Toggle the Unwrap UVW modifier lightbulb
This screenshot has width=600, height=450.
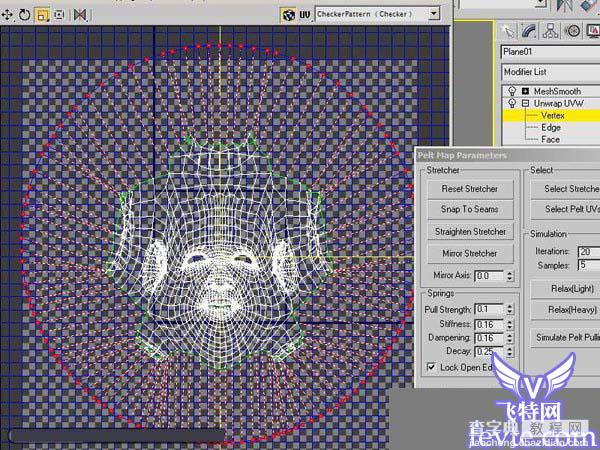(512, 103)
